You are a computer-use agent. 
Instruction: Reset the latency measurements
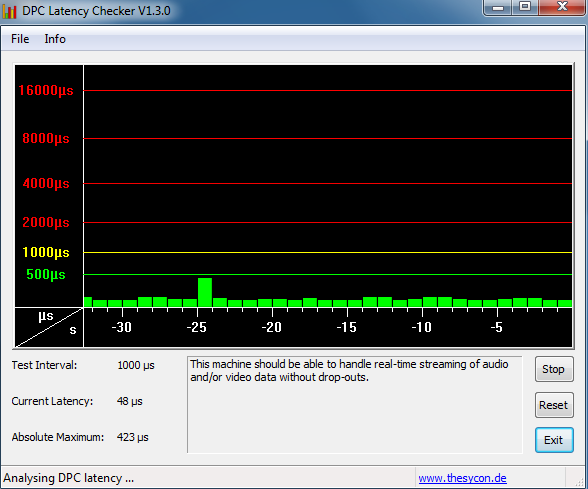click(554, 405)
